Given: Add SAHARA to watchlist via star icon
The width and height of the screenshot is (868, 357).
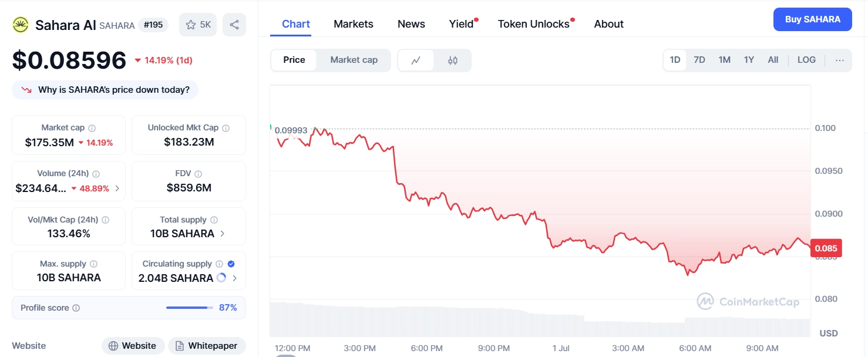Looking at the screenshot, I should (x=190, y=24).
